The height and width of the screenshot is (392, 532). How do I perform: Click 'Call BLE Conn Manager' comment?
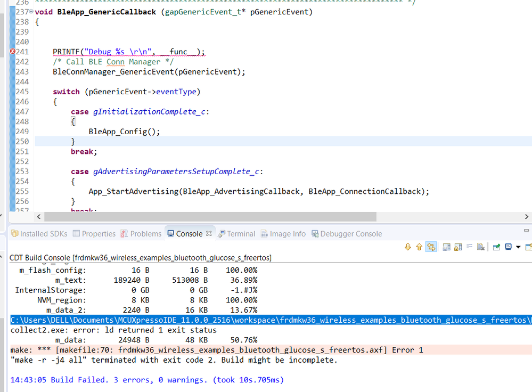coord(113,62)
